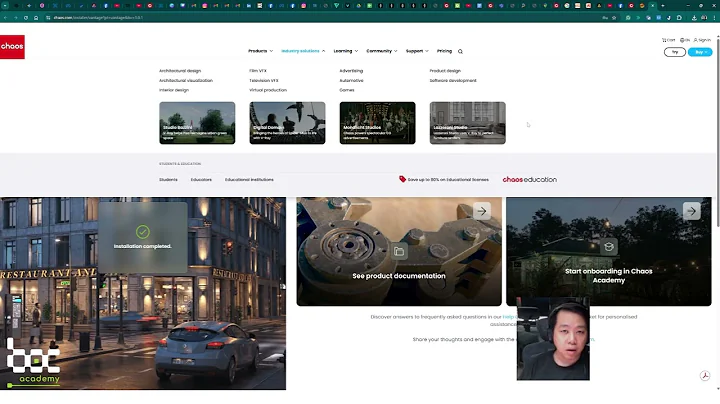The width and height of the screenshot is (720, 404).
Task: Click the Chaos logo in the header
Action: (12, 46)
